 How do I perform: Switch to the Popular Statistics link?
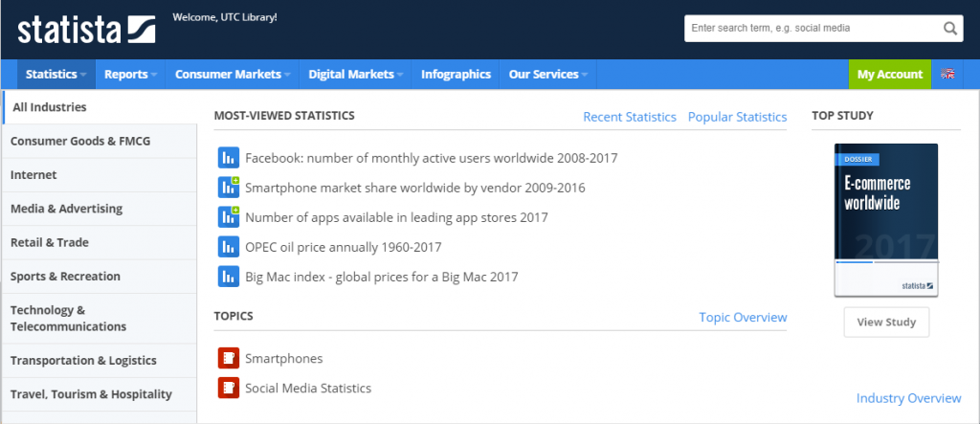737,117
